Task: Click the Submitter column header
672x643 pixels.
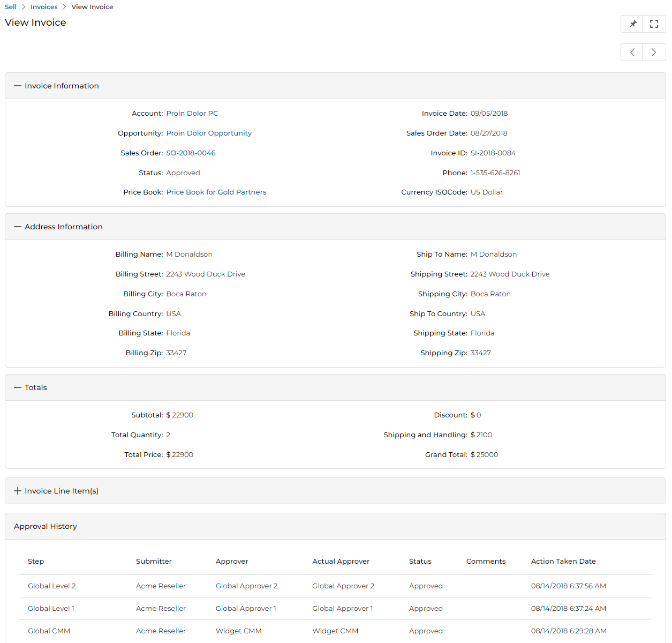Action: 154,561
